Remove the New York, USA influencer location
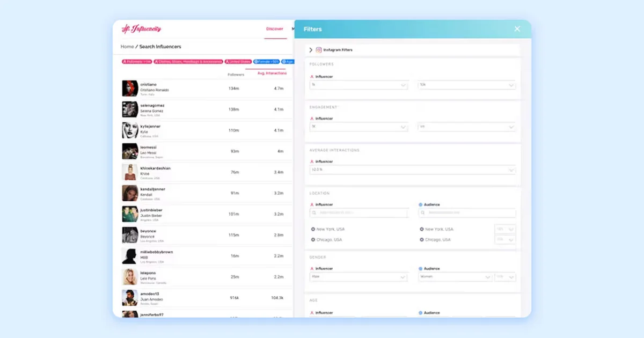This screenshot has height=338, width=644. point(313,229)
